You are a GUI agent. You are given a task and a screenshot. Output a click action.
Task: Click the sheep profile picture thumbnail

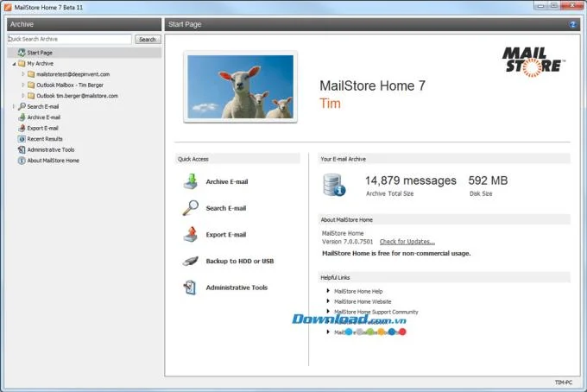pyautogui.click(x=240, y=87)
